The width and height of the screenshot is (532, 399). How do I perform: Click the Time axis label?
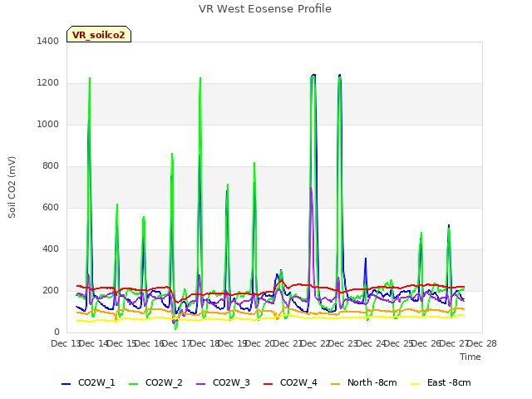(x=470, y=357)
